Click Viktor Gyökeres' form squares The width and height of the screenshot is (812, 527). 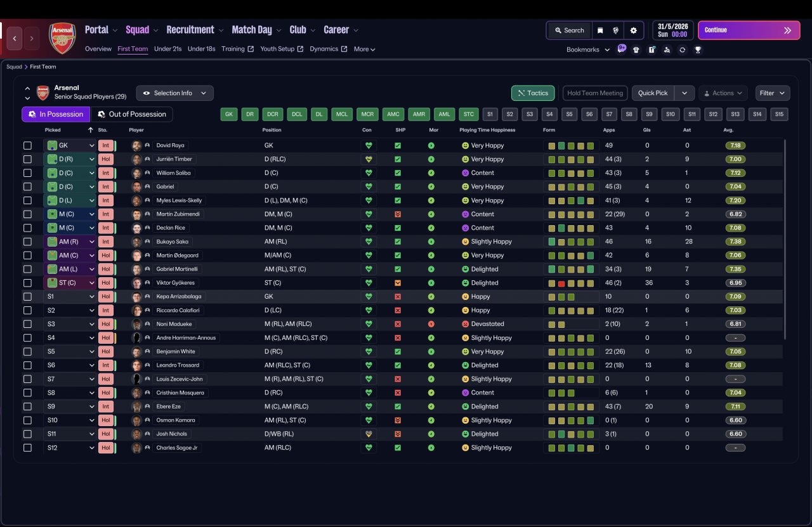tap(571, 283)
